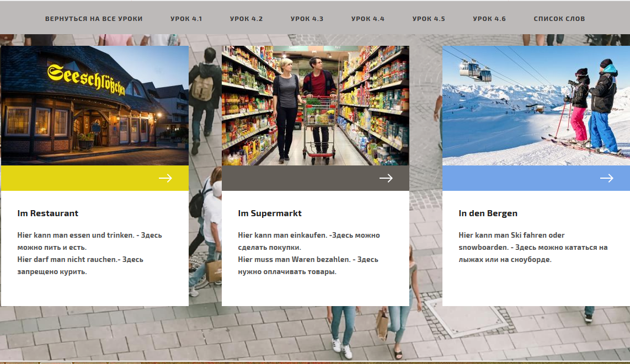Choose Урок 4.6 in the menu

pos(489,19)
